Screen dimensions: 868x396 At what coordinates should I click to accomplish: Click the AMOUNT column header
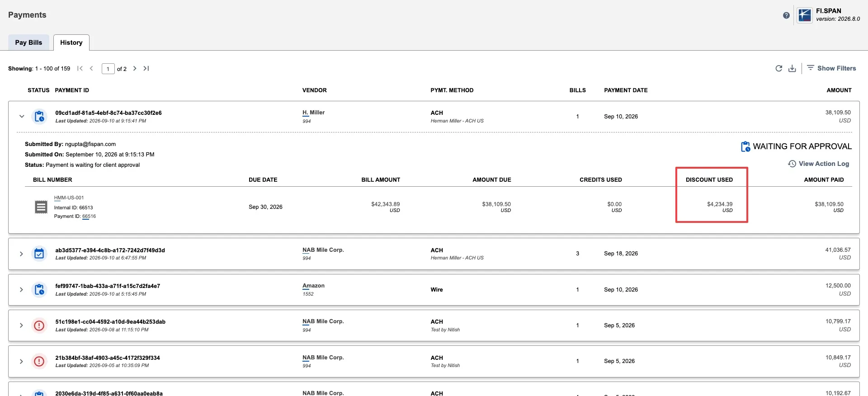click(839, 90)
